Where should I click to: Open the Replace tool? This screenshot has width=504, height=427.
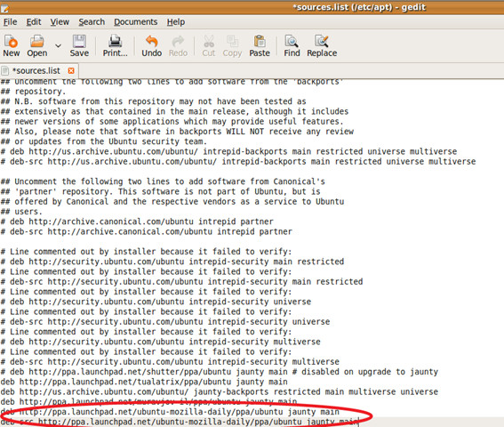coord(322,45)
